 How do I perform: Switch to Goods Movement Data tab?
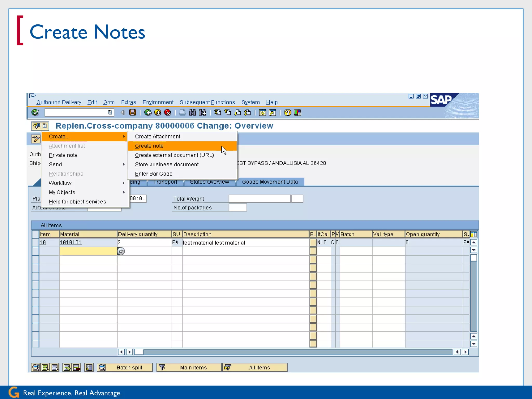coord(270,182)
